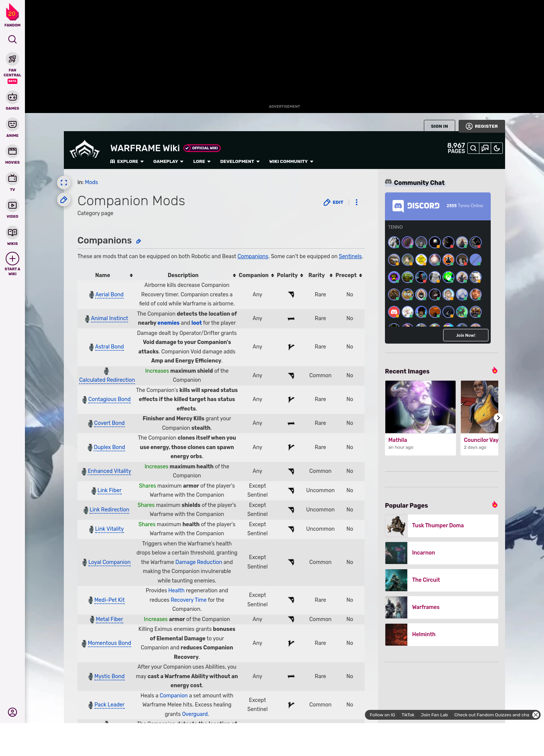Advance the Recent Images carousel arrow
This screenshot has height=756, width=544.
click(x=498, y=418)
